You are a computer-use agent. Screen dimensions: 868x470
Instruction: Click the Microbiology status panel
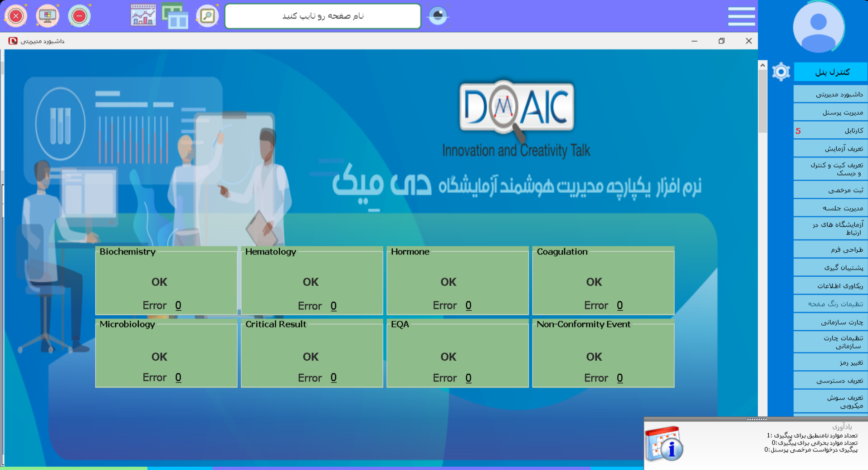166,353
